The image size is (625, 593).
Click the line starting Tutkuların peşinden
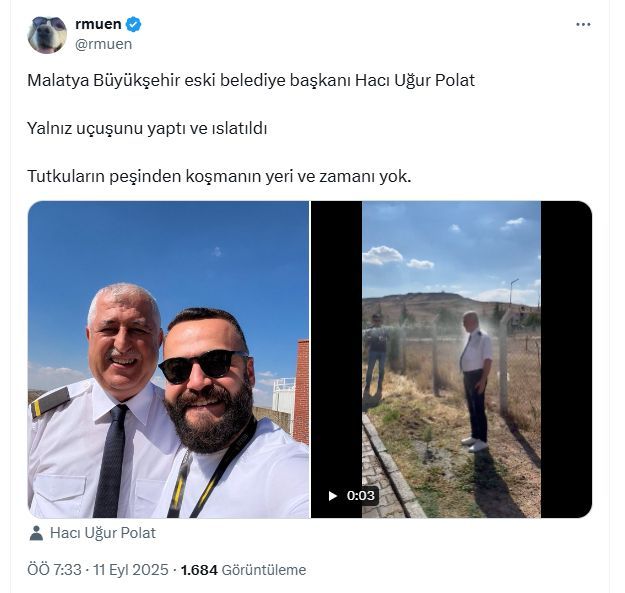click(219, 176)
